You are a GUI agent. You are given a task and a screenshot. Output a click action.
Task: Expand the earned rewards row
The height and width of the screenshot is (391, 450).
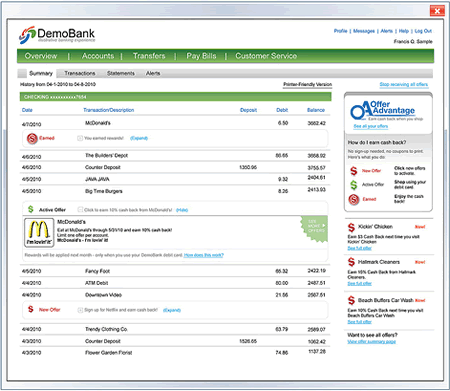click(x=139, y=138)
